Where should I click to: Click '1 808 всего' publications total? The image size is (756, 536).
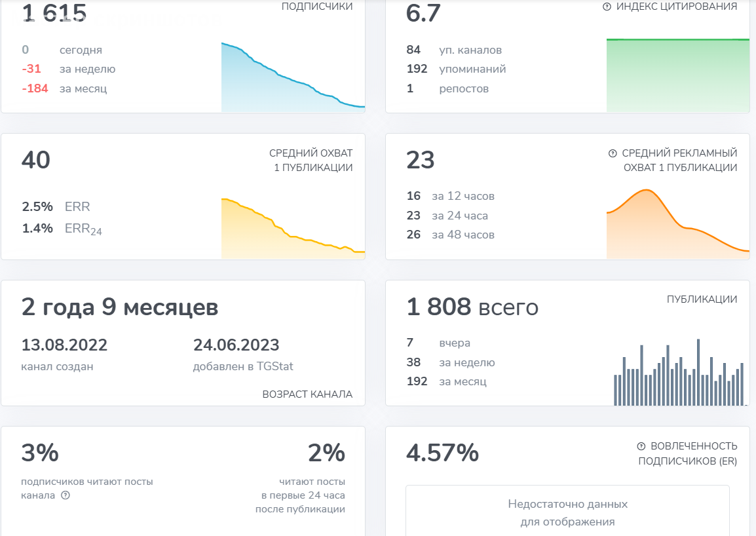point(472,307)
